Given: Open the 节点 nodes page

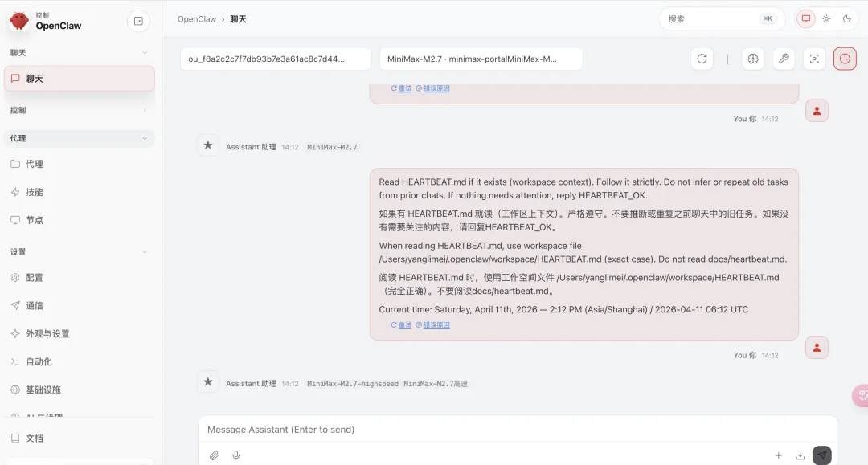Looking at the screenshot, I should click(79, 220).
